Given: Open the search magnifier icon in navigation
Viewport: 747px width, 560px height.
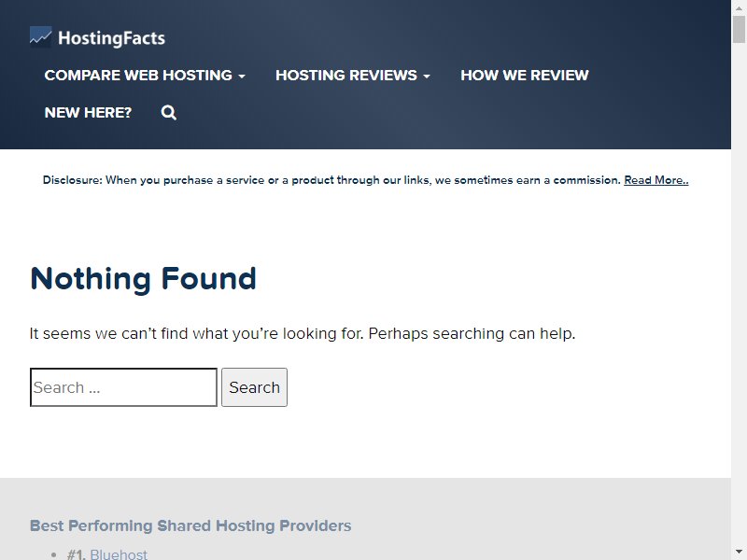Looking at the screenshot, I should pyautogui.click(x=169, y=113).
